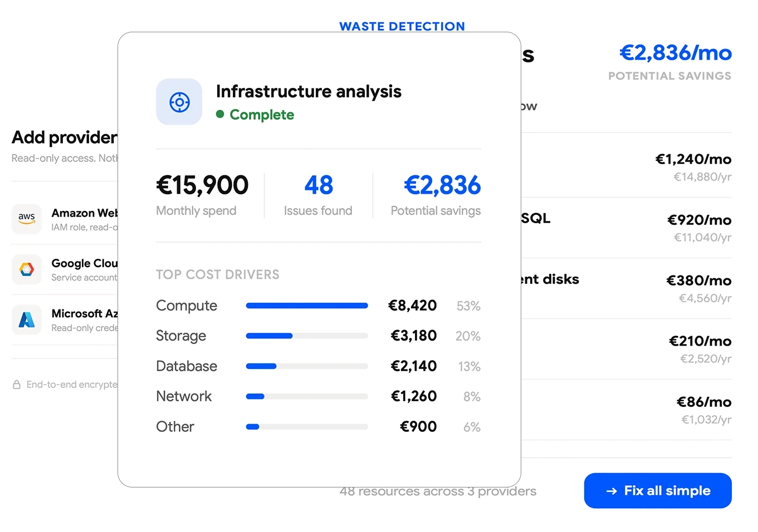Open the WASTE DETECTION section
The image size is (758, 532).
click(x=402, y=26)
